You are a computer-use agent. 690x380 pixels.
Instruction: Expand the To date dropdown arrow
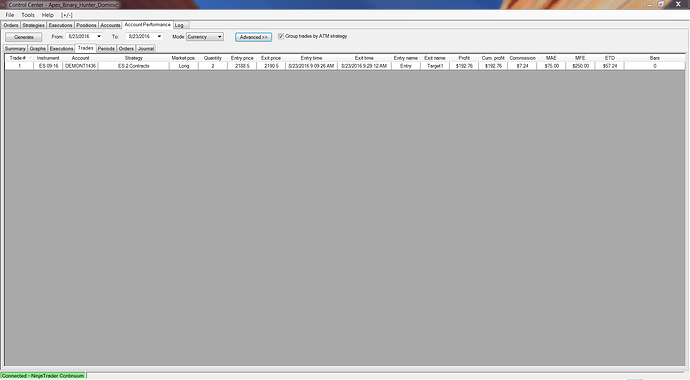tap(159, 37)
